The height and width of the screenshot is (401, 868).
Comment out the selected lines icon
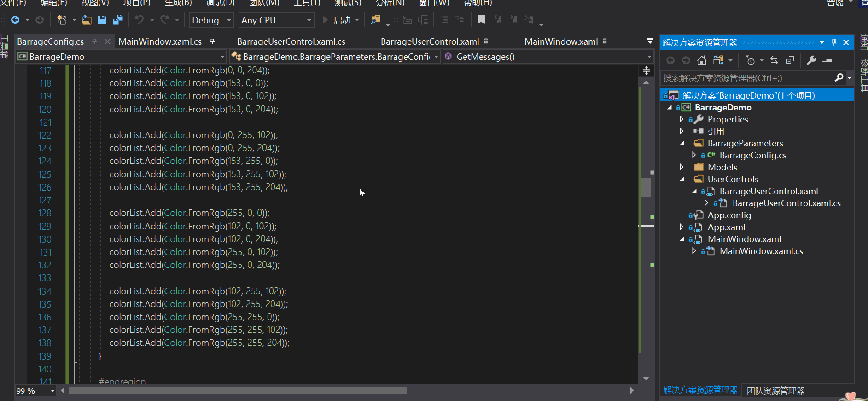point(444,20)
